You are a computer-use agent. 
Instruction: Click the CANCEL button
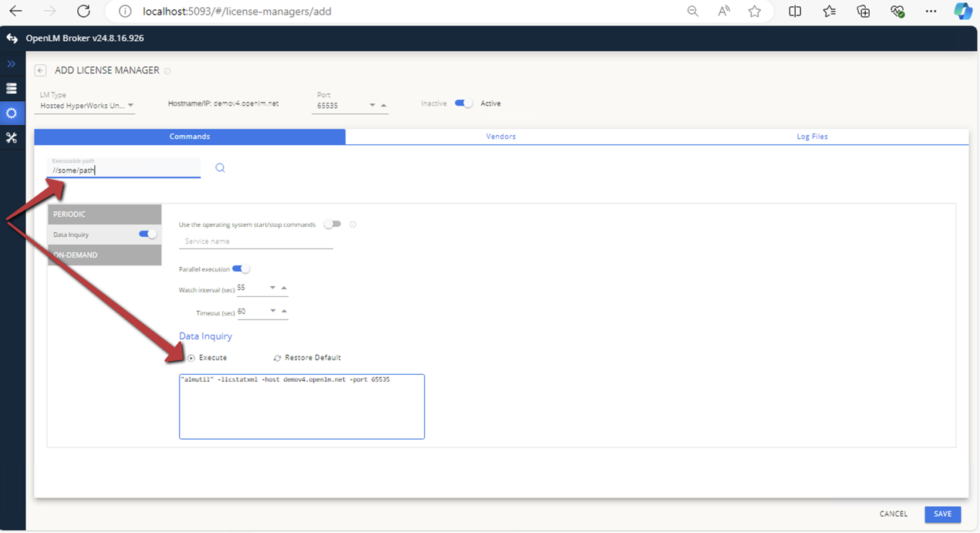point(893,514)
